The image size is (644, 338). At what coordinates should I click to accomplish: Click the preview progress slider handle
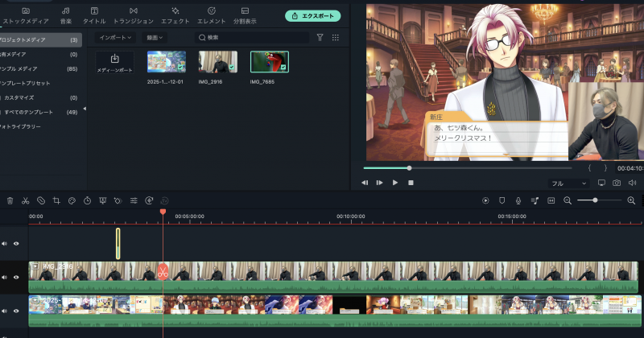[x=409, y=168]
